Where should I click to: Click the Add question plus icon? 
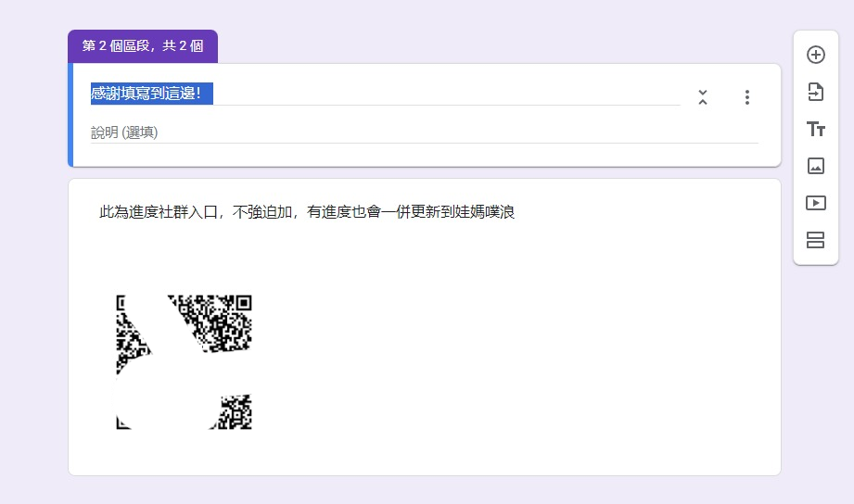click(816, 55)
